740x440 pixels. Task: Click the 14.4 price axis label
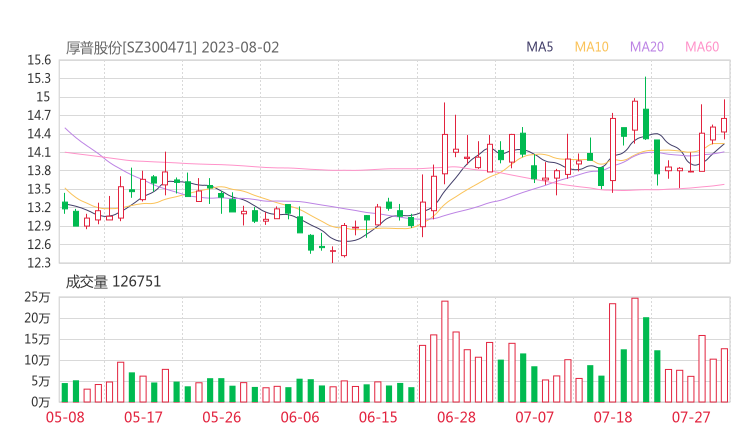point(39,134)
